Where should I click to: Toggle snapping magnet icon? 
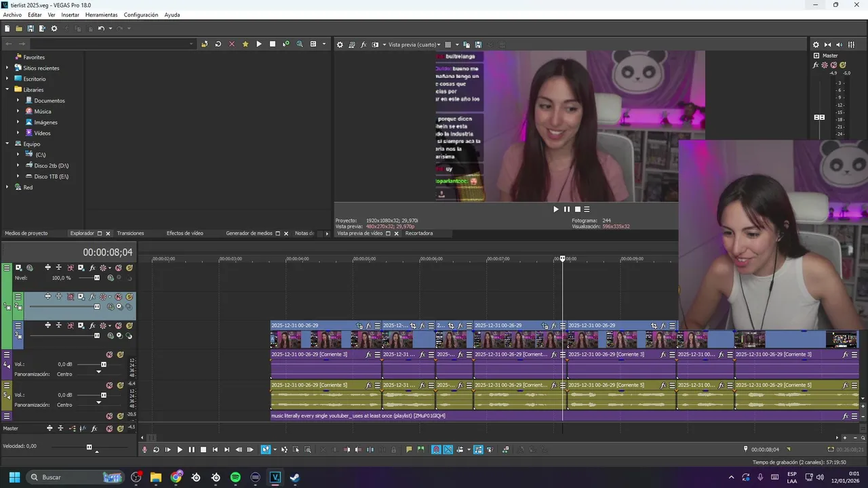point(436,449)
